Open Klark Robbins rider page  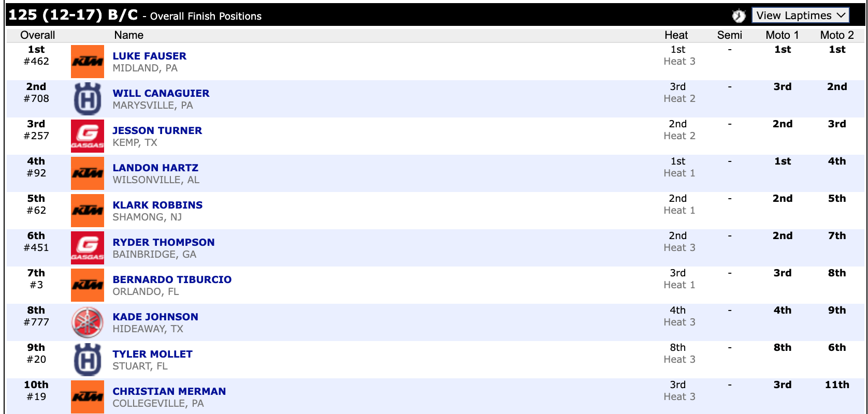(x=157, y=205)
